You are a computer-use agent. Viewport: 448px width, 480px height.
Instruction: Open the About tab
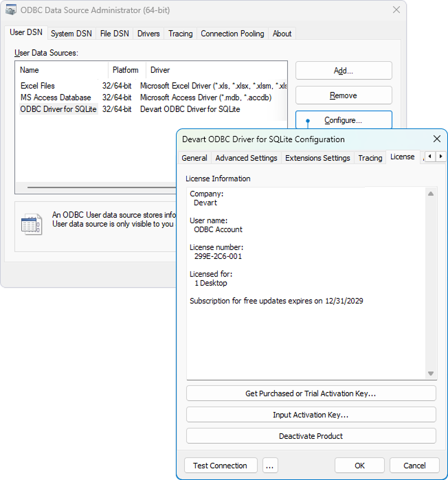(x=282, y=34)
